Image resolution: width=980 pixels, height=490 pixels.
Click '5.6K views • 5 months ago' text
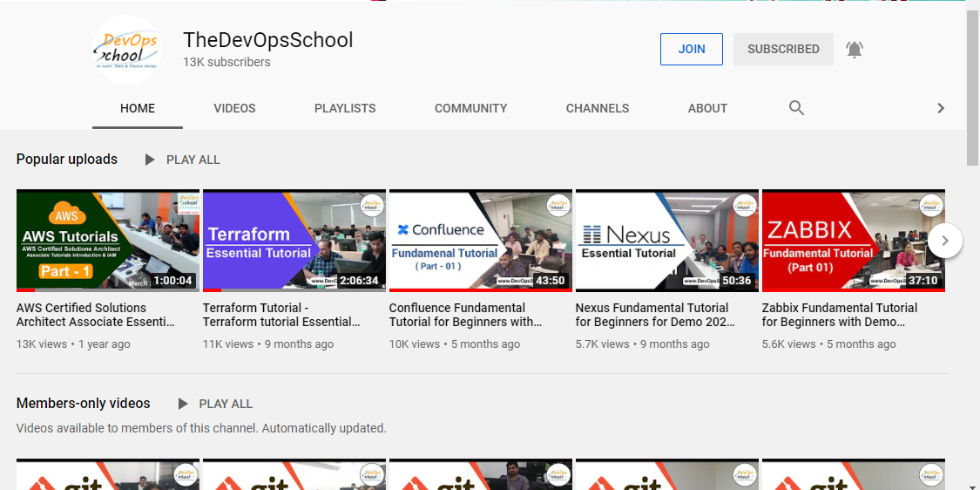click(x=828, y=344)
